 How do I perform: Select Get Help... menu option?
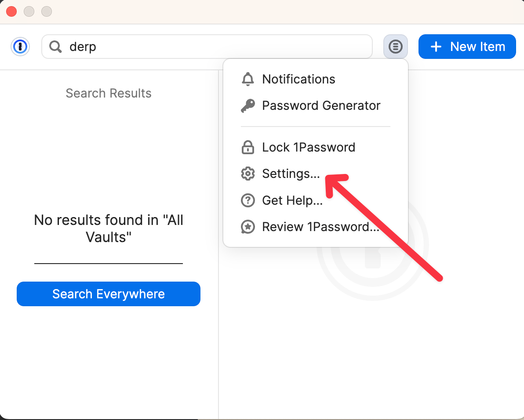click(292, 200)
